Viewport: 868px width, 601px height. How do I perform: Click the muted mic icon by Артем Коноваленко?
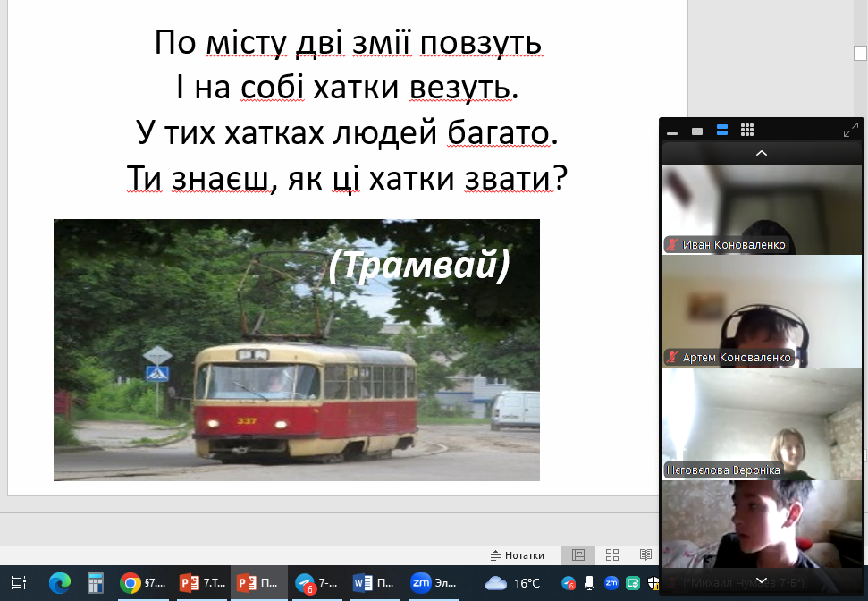(x=672, y=357)
